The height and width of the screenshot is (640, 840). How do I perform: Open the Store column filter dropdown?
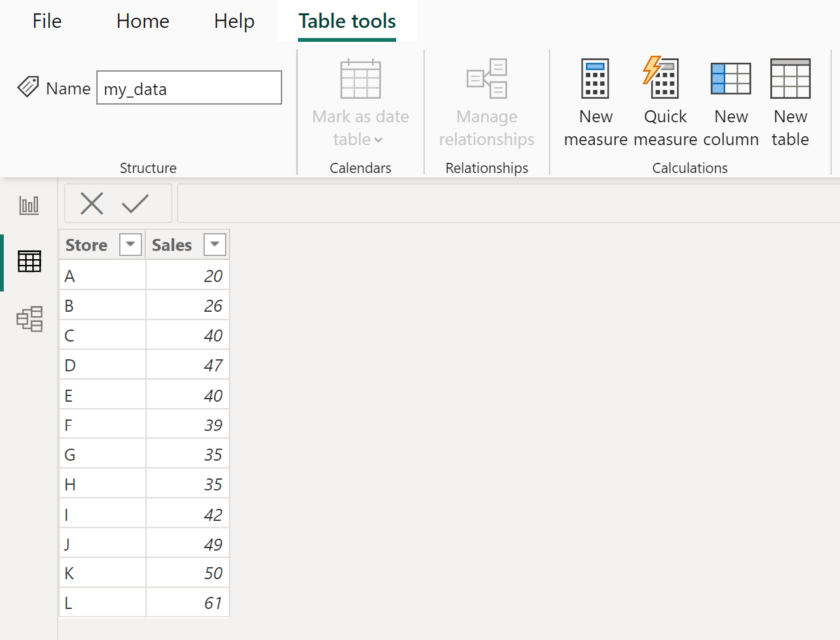(x=131, y=245)
